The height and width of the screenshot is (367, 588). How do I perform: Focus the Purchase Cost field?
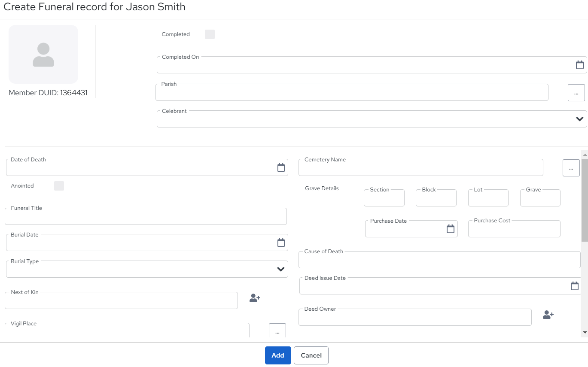[514, 229]
